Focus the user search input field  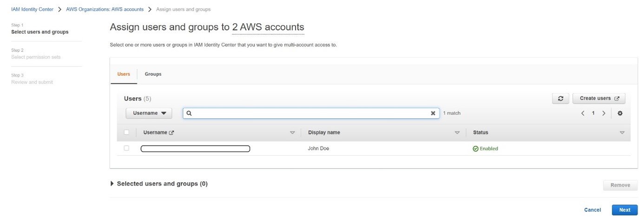click(310, 113)
